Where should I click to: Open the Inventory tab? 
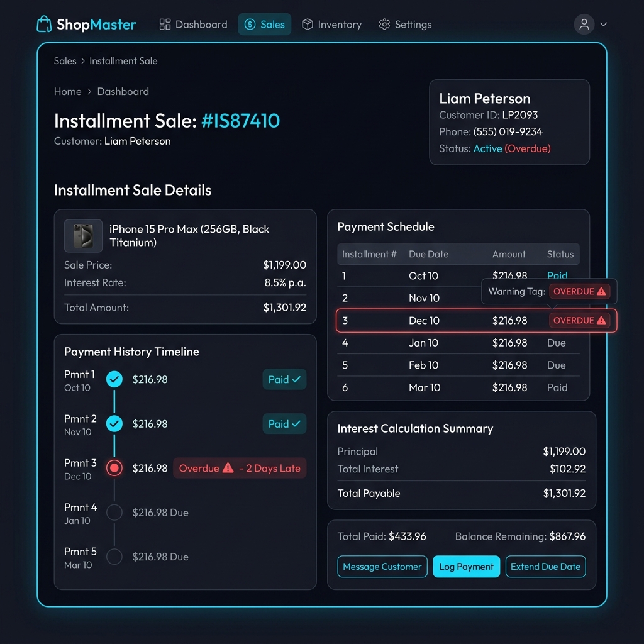[331, 25]
